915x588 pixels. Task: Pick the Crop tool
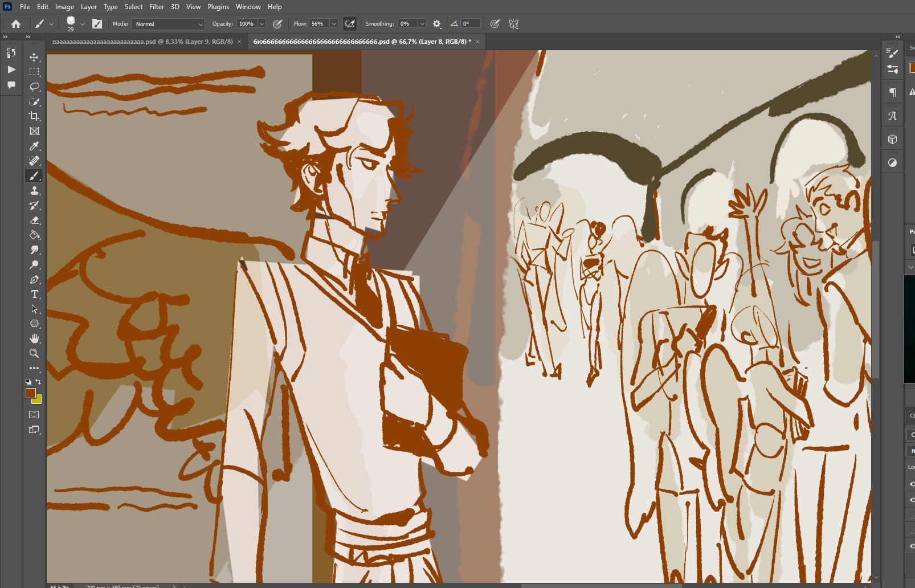(x=34, y=116)
